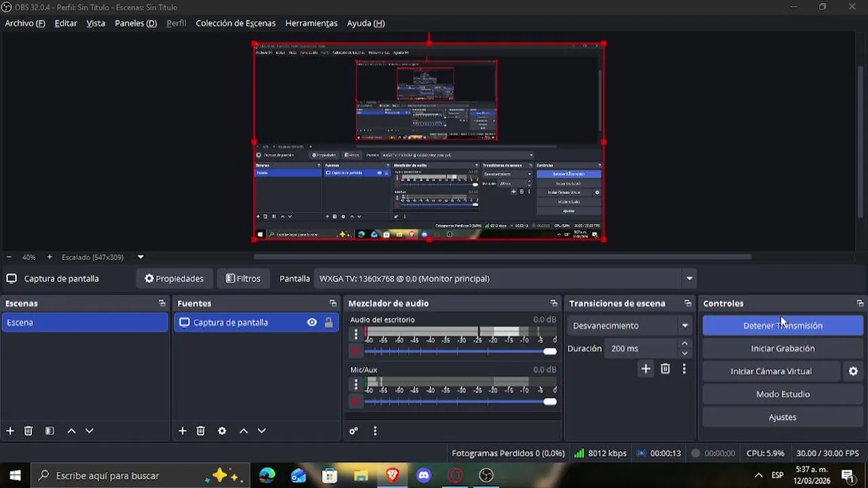Screen dimensions: 868x488
Task: Click the Duración 200 ms field
Action: (x=642, y=348)
